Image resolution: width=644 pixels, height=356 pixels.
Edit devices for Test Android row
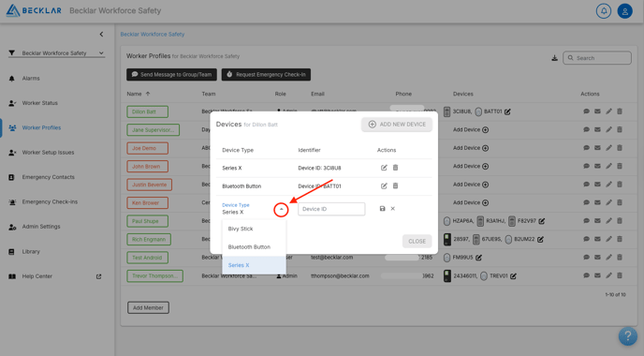pyautogui.click(x=478, y=258)
